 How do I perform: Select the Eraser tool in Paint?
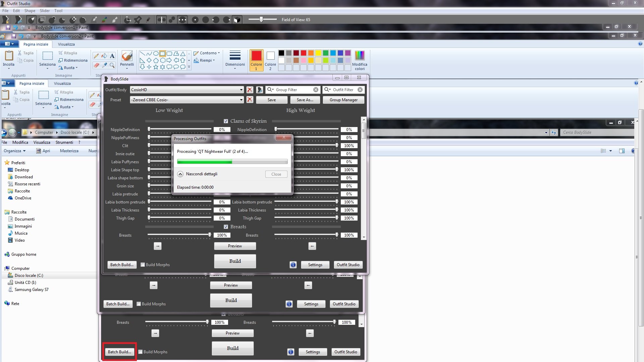(96, 65)
